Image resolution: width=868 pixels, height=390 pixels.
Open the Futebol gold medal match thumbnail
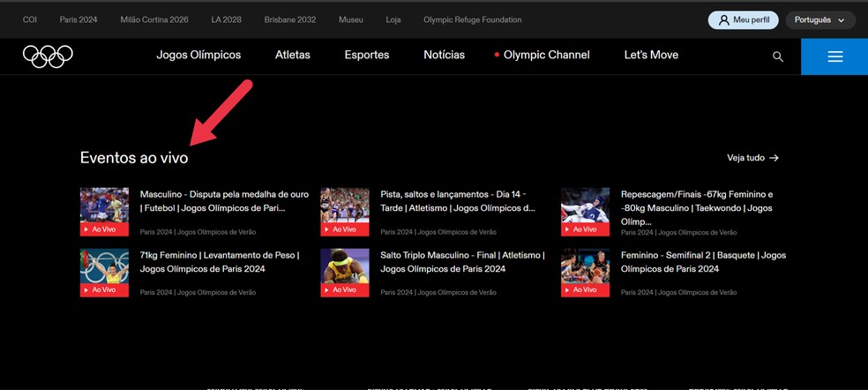point(104,212)
